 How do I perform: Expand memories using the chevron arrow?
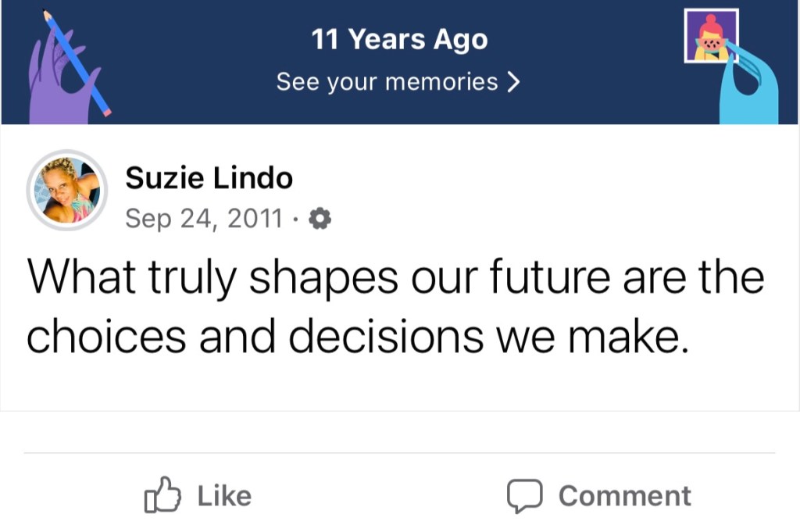tap(512, 82)
